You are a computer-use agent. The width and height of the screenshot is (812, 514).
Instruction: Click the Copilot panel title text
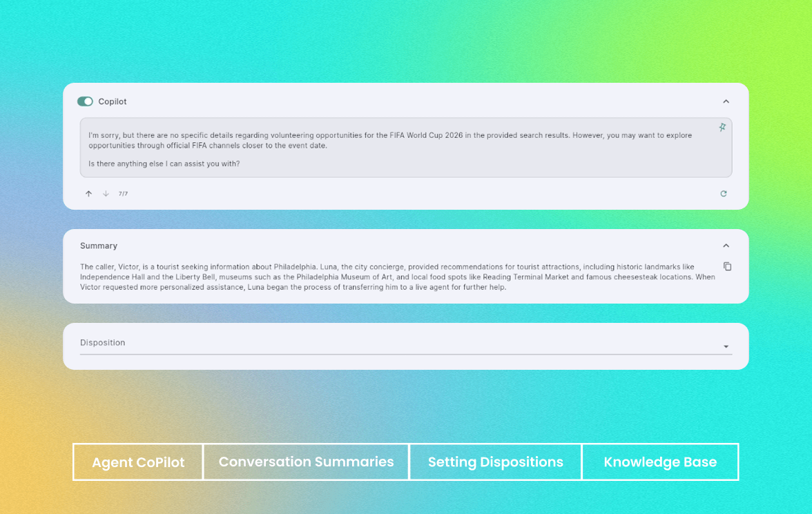pyautogui.click(x=113, y=101)
